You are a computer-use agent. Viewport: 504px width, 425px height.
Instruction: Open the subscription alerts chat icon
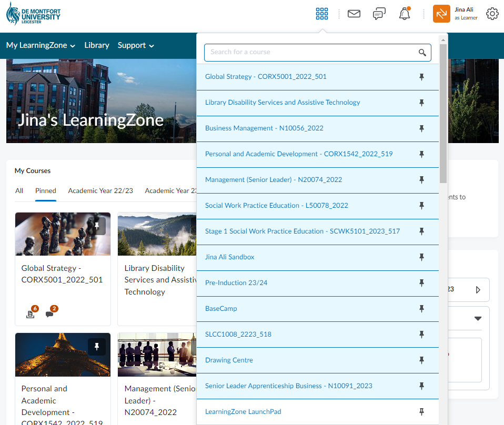click(x=379, y=14)
